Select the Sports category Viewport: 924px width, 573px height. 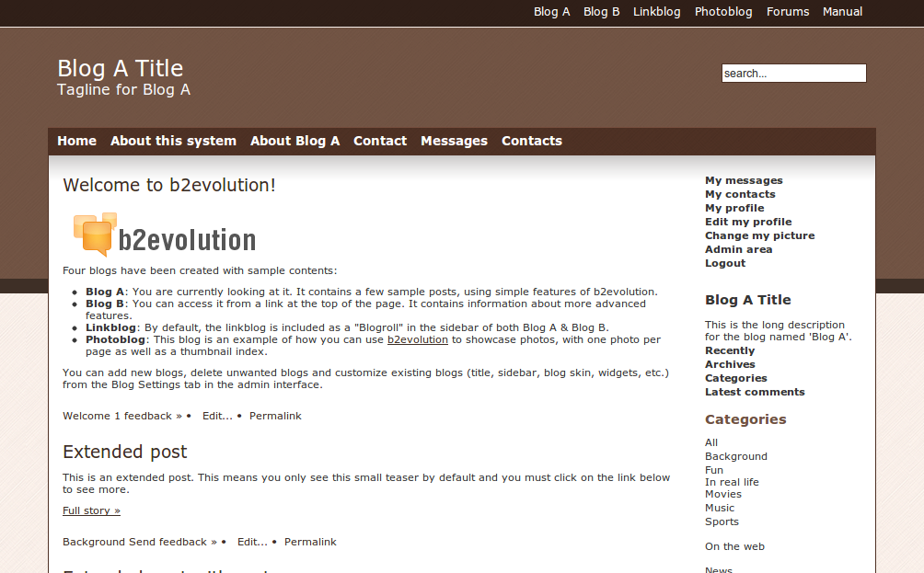pos(722,521)
